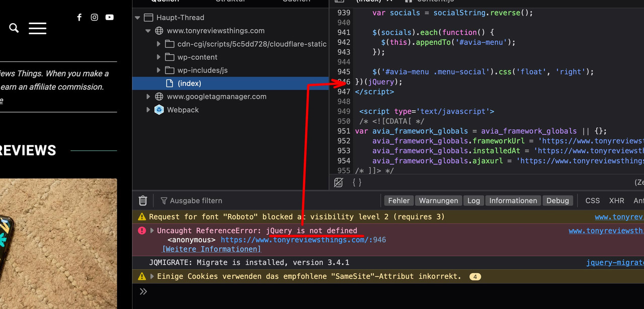The image size is (644, 309).
Task: Select the Webpack source icon
Action: coord(159,110)
